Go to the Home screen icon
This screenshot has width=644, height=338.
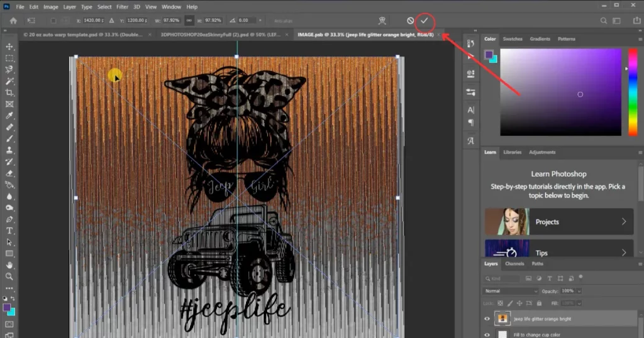coord(13,21)
